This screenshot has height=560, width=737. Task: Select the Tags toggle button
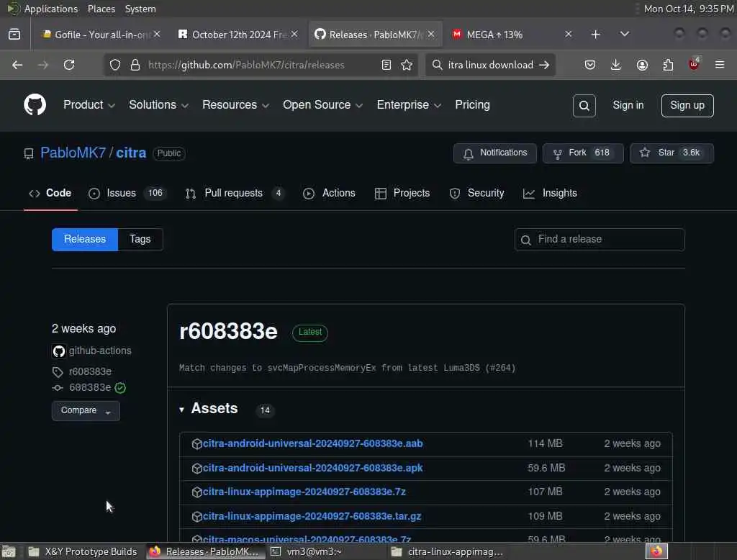coord(140,239)
